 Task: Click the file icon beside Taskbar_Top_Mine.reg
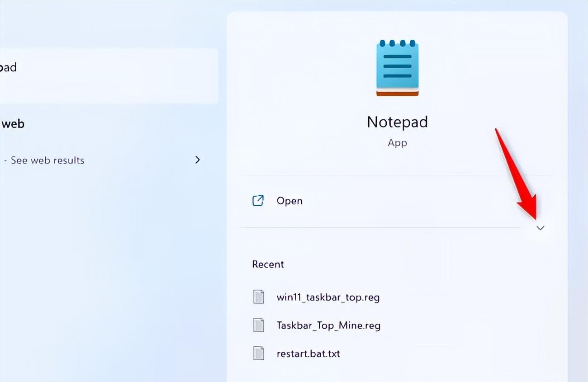pos(259,325)
